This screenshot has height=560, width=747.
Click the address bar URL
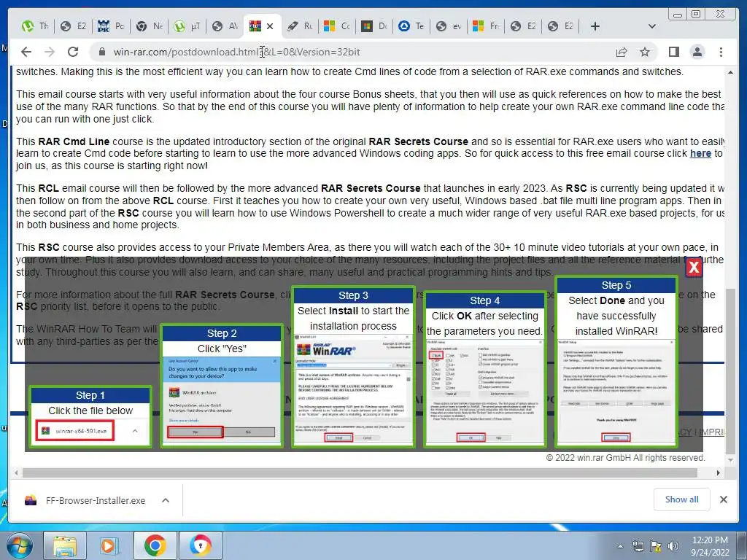tap(236, 52)
